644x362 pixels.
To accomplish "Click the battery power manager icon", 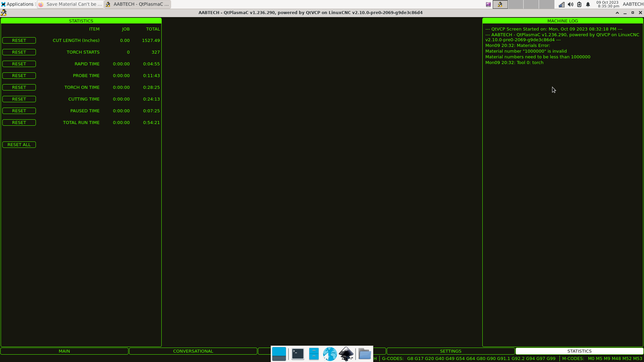I will coord(579,4).
